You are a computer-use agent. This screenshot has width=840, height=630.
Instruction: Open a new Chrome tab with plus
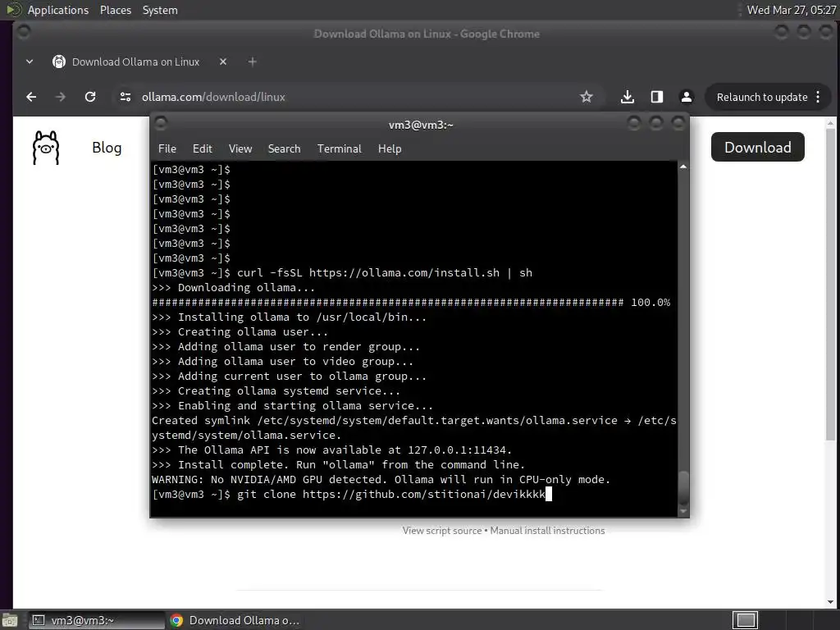[x=253, y=62]
